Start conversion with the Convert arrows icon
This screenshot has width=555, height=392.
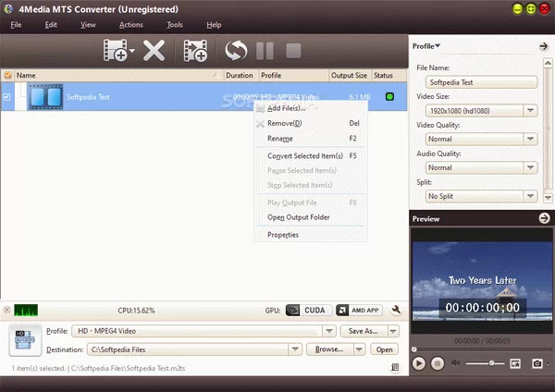pos(236,51)
